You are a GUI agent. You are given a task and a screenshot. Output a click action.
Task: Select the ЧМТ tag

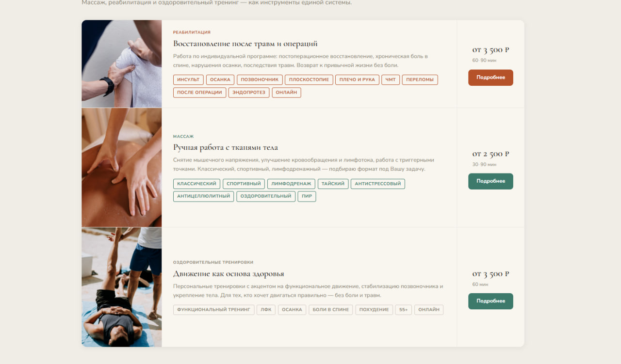391,79
